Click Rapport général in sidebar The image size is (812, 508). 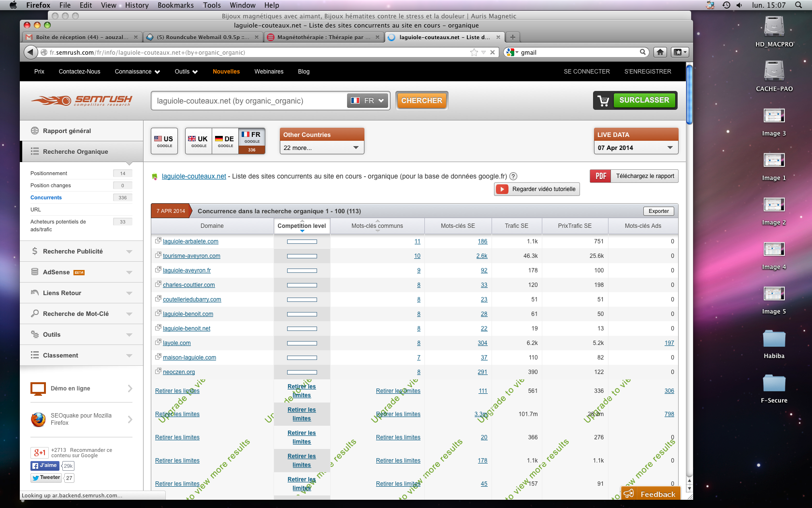67,131
